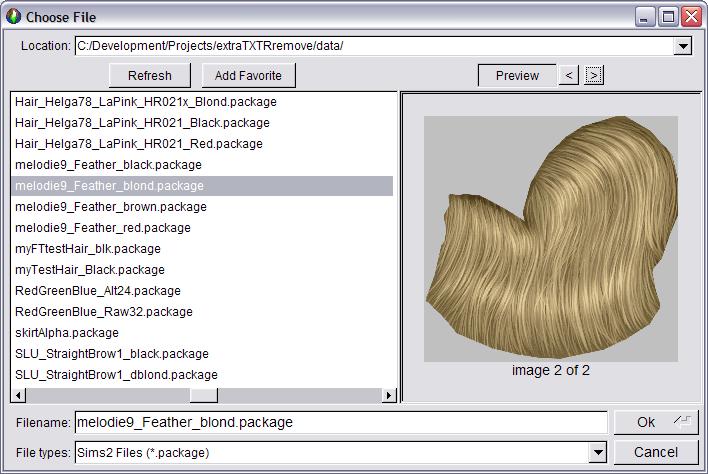Click the Refresh button

point(150,75)
